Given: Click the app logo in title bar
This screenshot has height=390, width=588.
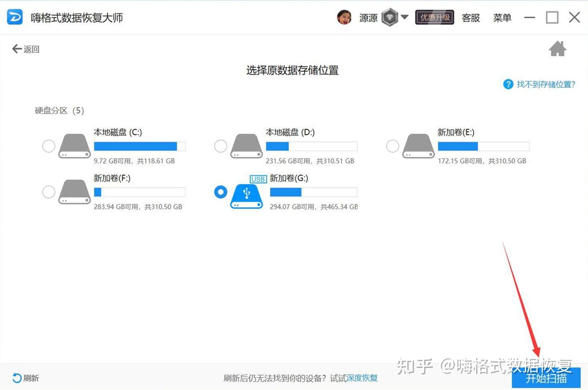Looking at the screenshot, I should click(x=14, y=17).
